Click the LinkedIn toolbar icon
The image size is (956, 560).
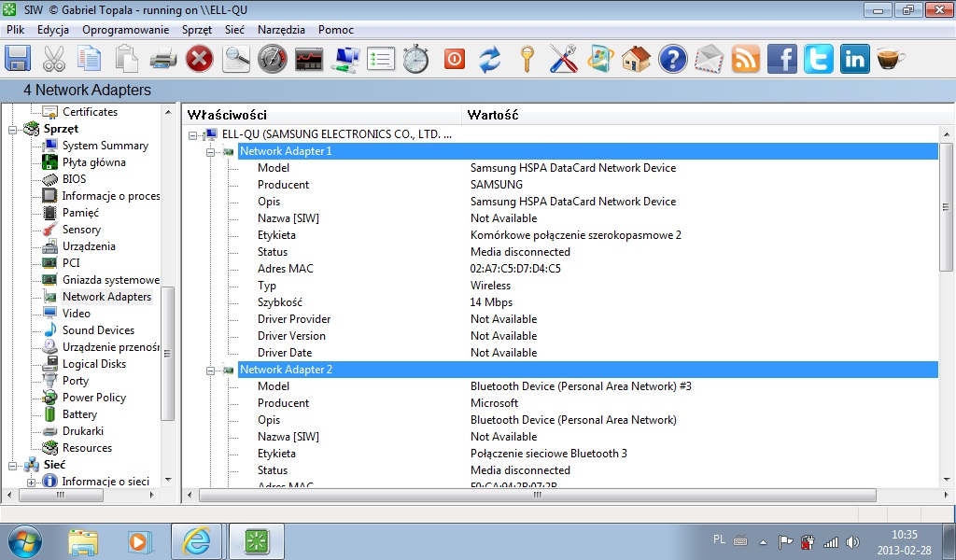tap(854, 59)
